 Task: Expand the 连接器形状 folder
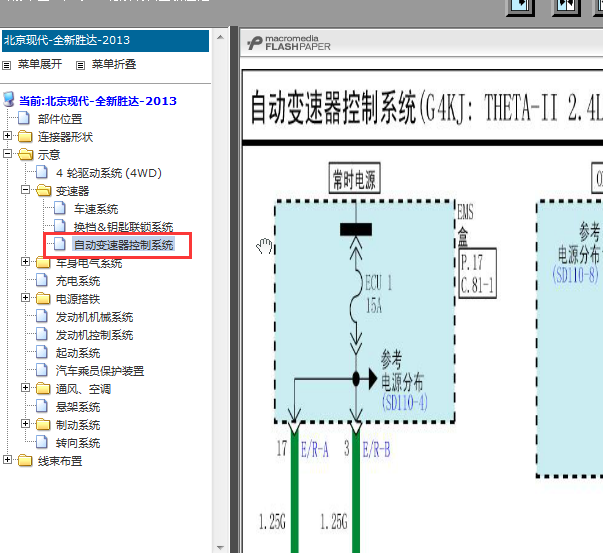[x=7, y=136]
